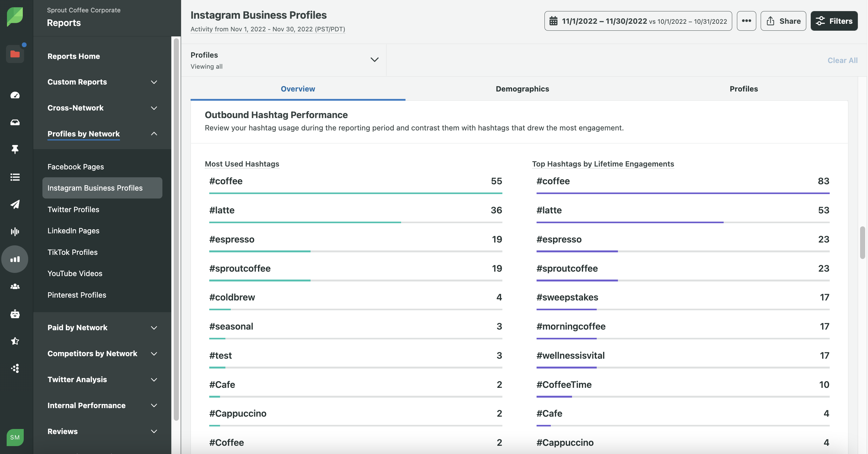Click the main page vertical scrollbar
Screen dimensions: 868x454
pyautogui.click(x=862, y=243)
